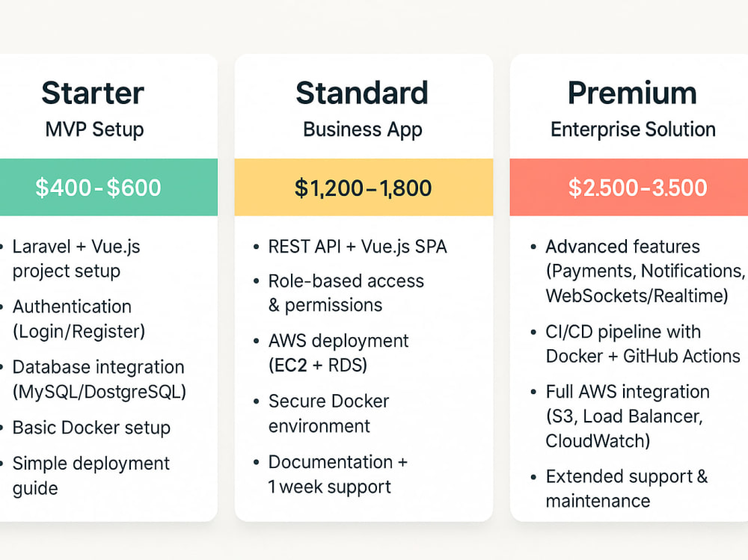
Task: Select the Standard plan heading
Action: point(362,93)
